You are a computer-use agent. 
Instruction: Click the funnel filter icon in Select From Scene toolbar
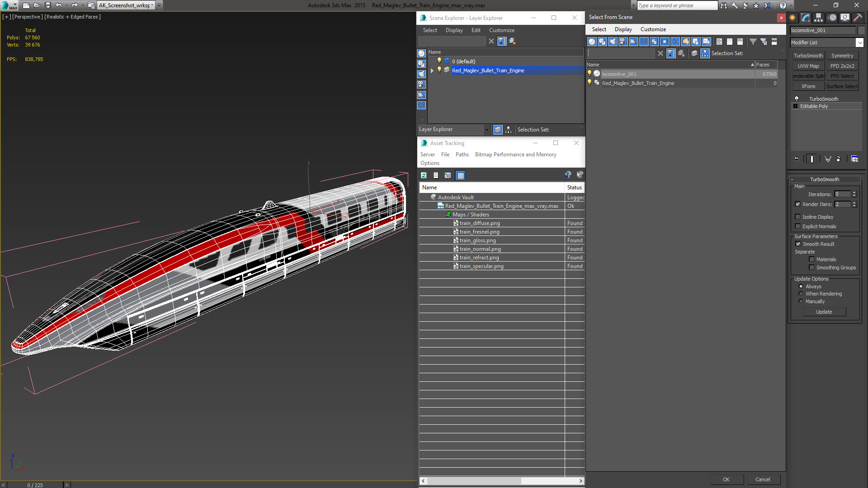pyautogui.click(x=753, y=42)
